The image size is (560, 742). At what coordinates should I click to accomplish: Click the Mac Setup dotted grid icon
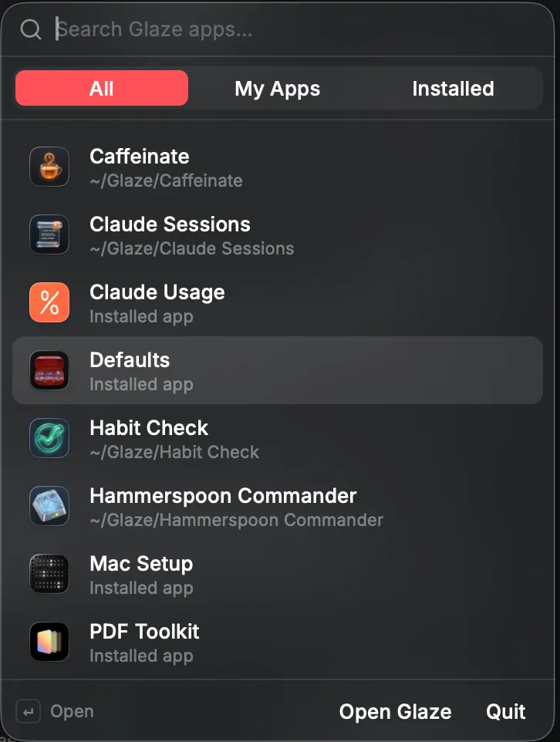[49, 574]
